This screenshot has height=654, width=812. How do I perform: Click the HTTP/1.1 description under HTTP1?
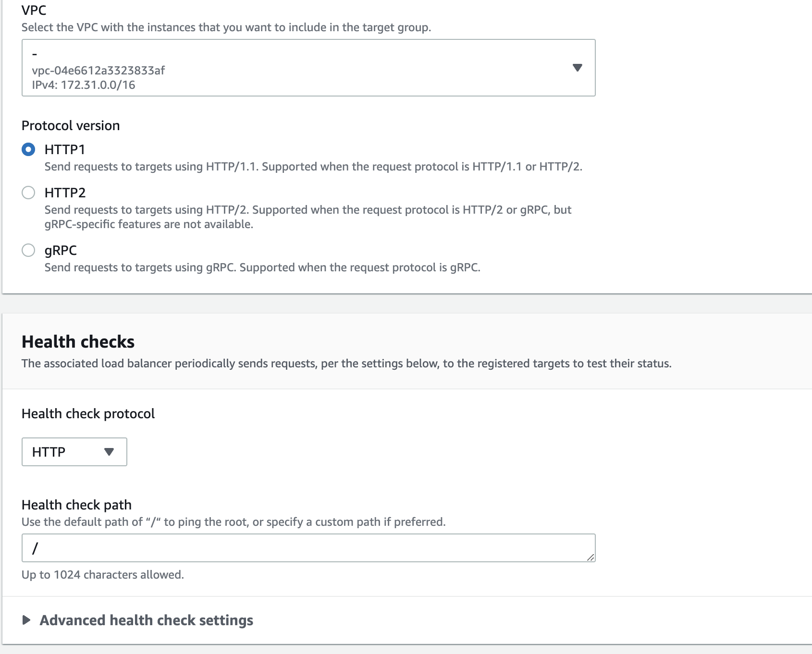coord(313,167)
